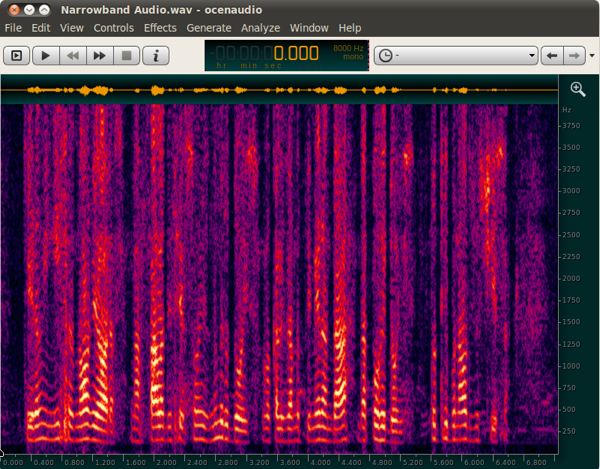Open the Effects menu
The width and height of the screenshot is (600, 469).
160,28
